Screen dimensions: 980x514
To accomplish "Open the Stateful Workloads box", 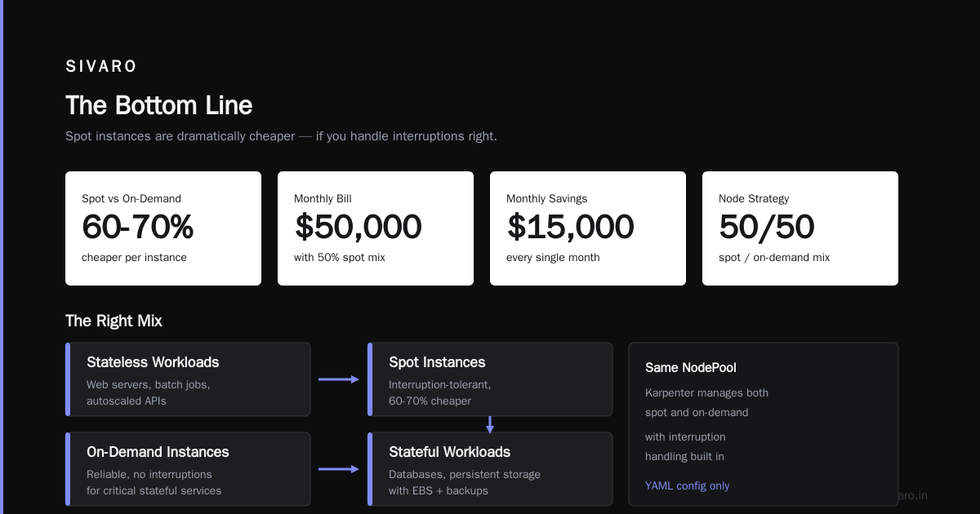I will click(x=490, y=469).
